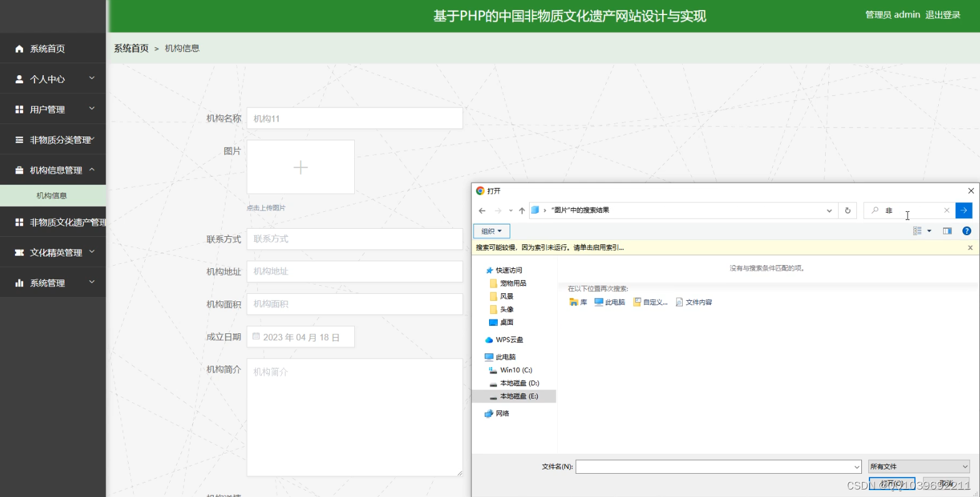Search again in 自定义 location
This screenshot has height=497, width=980.
click(650, 302)
